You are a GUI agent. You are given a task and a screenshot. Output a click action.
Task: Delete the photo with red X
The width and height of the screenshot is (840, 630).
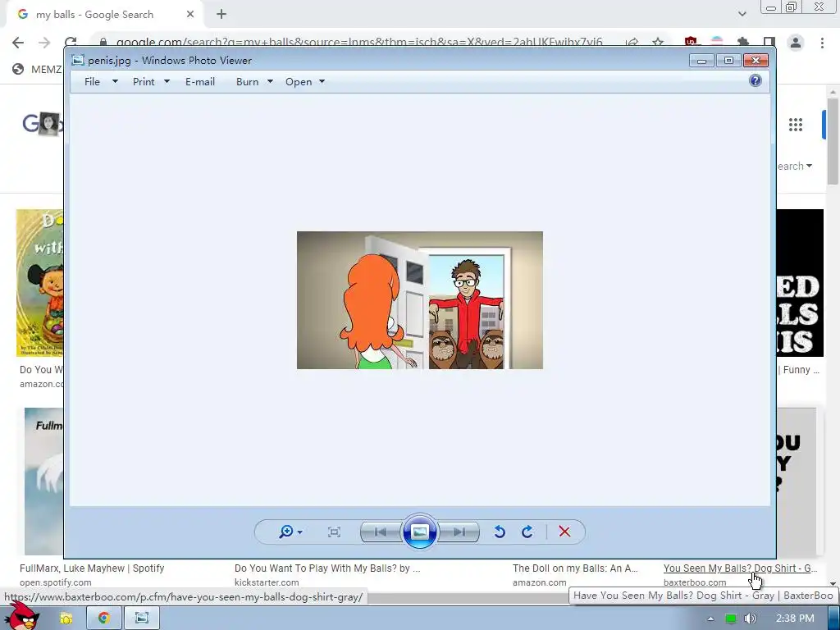pyautogui.click(x=564, y=532)
